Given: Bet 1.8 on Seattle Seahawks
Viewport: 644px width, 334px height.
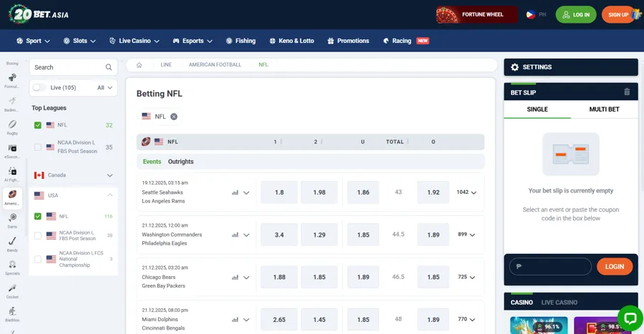Looking at the screenshot, I should (x=279, y=192).
